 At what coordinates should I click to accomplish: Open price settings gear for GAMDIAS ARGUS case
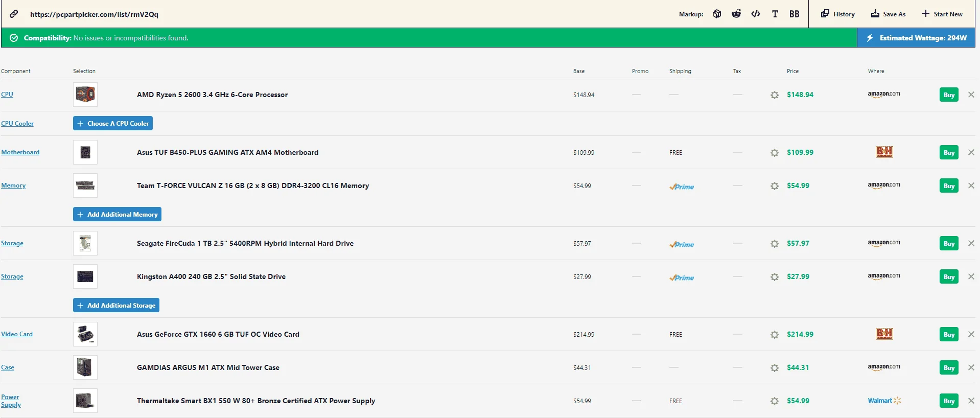tap(775, 368)
